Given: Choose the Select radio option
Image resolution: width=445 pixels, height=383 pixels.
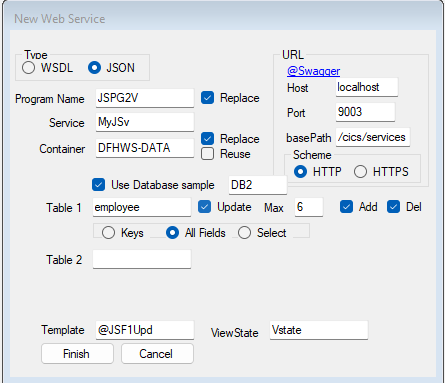Looking at the screenshot, I should tap(244, 233).
